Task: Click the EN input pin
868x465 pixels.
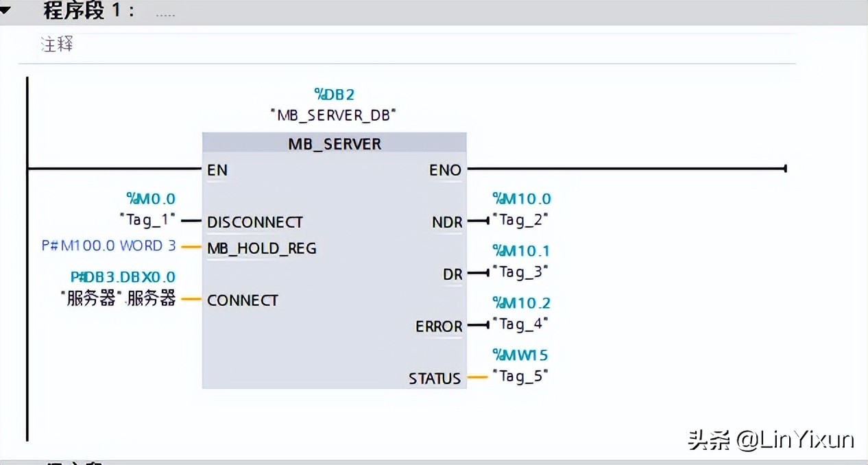Action: pyautogui.click(x=217, y=170)
